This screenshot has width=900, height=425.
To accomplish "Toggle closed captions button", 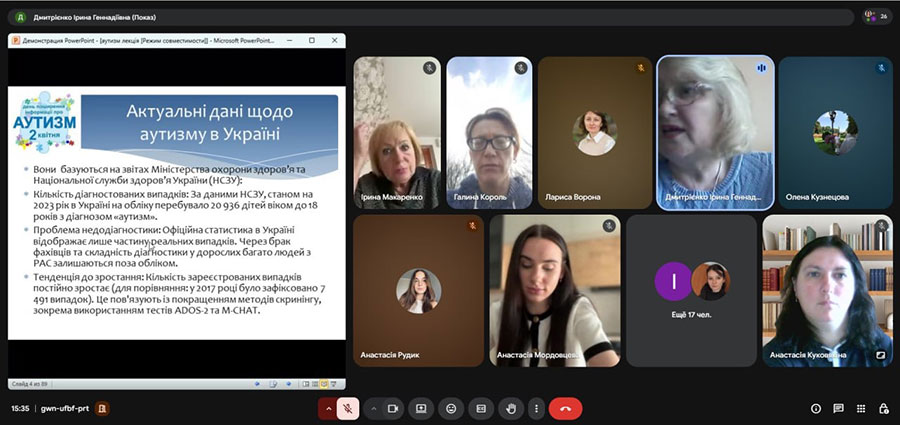I will (481, 408).
